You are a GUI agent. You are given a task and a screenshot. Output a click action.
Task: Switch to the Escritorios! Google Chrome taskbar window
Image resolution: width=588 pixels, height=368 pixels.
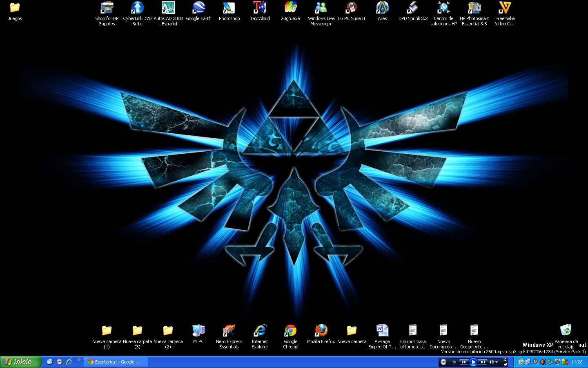[x=116, y=362]
